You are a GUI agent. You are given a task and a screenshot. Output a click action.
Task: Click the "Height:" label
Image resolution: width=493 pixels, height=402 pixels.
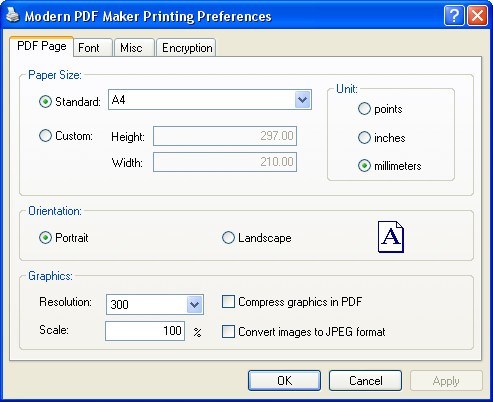tap(128, 137)
